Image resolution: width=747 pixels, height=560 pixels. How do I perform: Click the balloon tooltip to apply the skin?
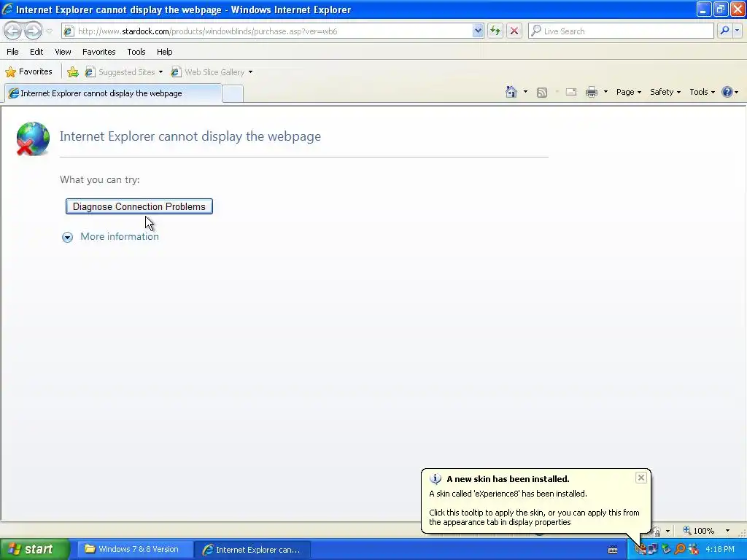pyautogui.click(x=535, y=501)
